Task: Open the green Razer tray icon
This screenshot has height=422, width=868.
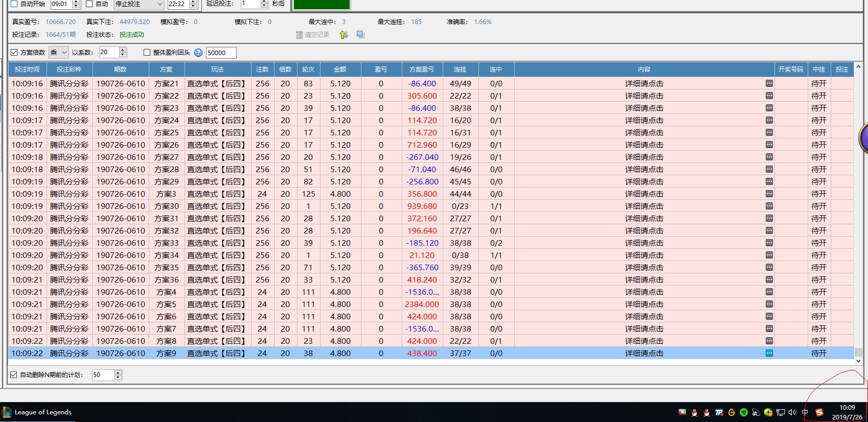Action: (744, 412)
